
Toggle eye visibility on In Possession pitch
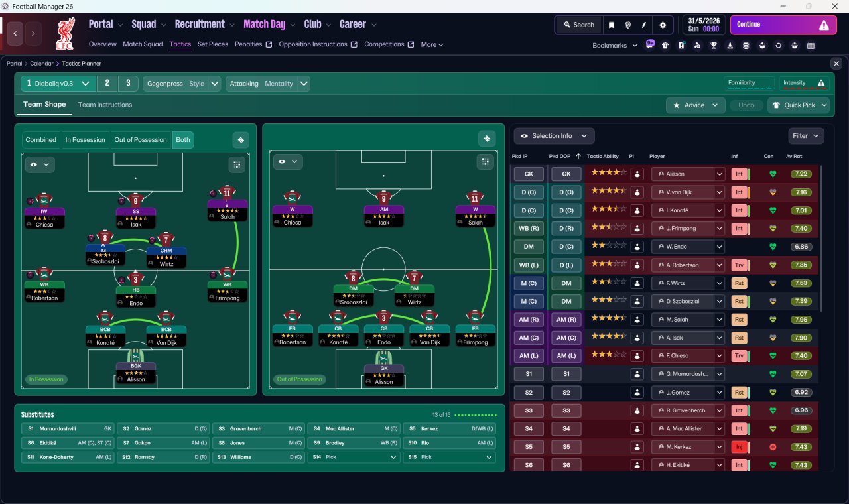click(40, 164)
